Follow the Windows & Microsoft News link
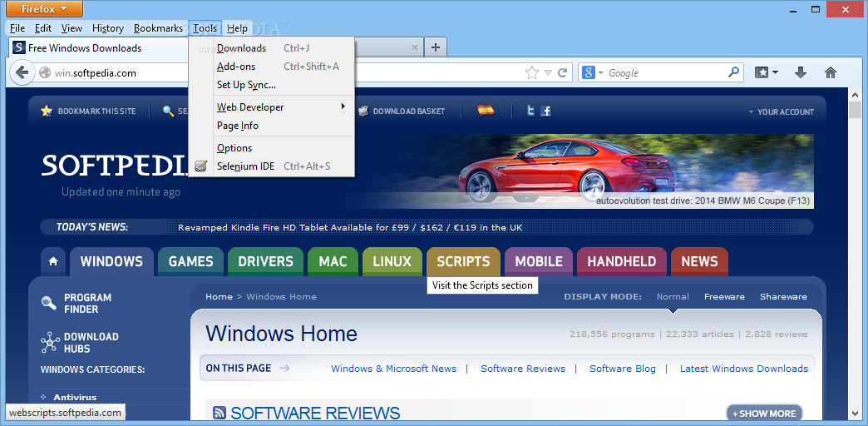The height and width of the screenshot is (426, 868). click(x=393, y=369)
